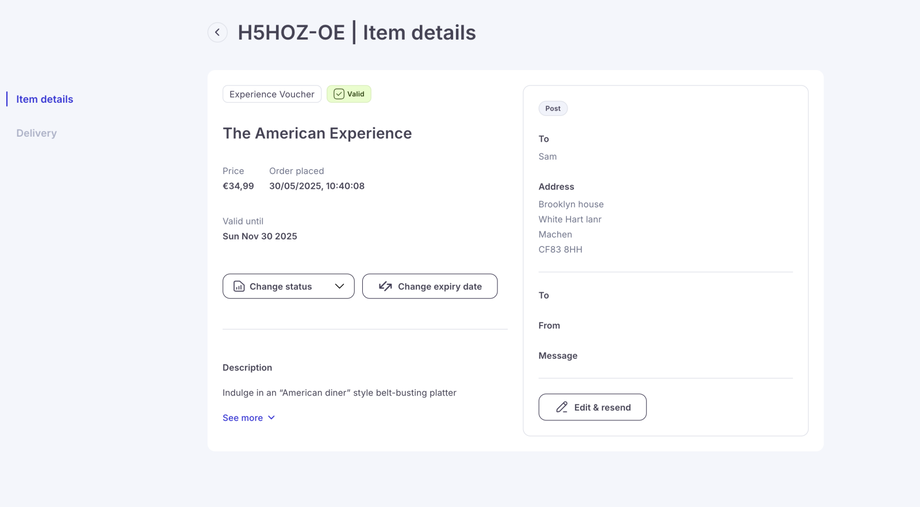Click the Brooklyn house address line
The width and height of the screenshot is (920, 507).
point(571,204)
